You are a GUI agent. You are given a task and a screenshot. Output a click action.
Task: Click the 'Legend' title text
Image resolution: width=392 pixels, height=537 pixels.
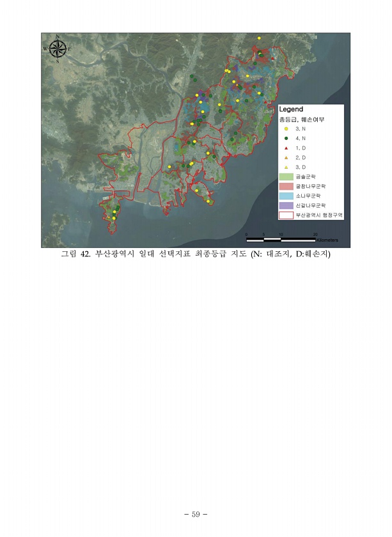click(292, 109)
